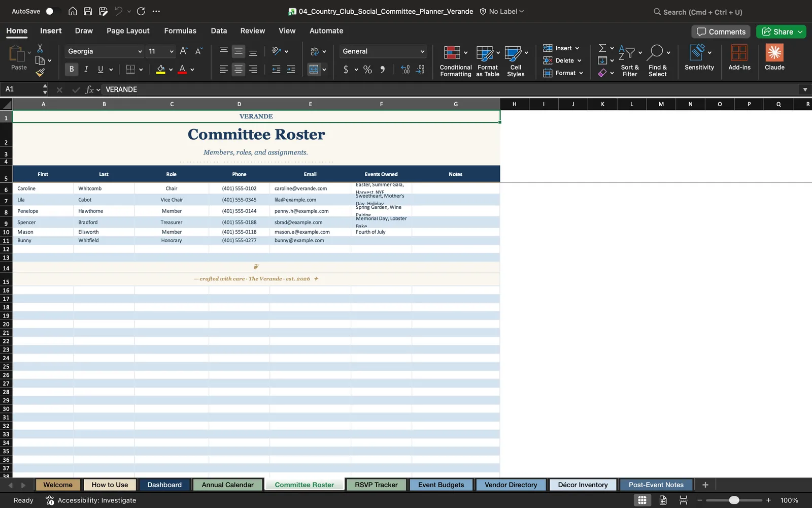Click the Percent Style icon
Screen dimensions: 812x508
(367, 69)
